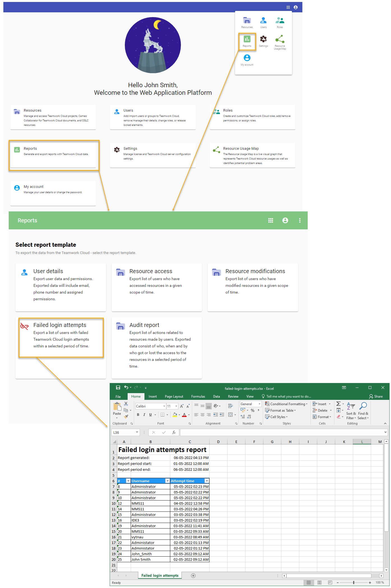Image resolution: width=391 pixels, height=588 pixels.
Task: Click the Sort & Filter button
Action: tap(351, 411)
